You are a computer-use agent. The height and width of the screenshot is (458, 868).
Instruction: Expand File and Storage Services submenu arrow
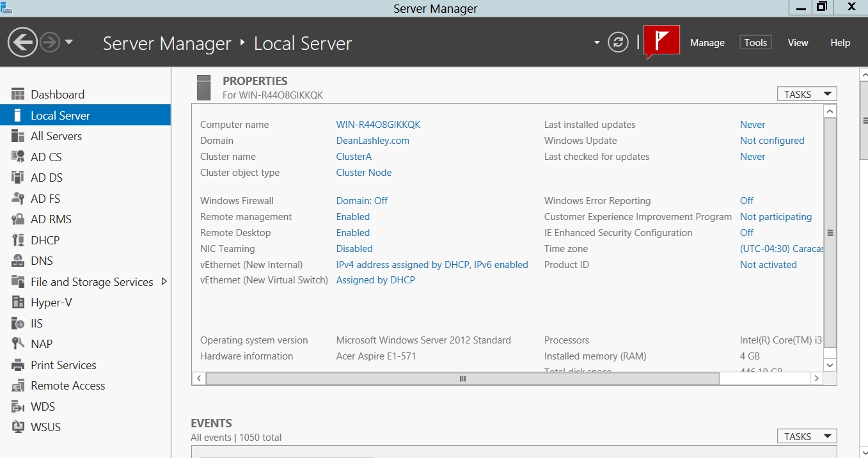(x=164, y=281)
